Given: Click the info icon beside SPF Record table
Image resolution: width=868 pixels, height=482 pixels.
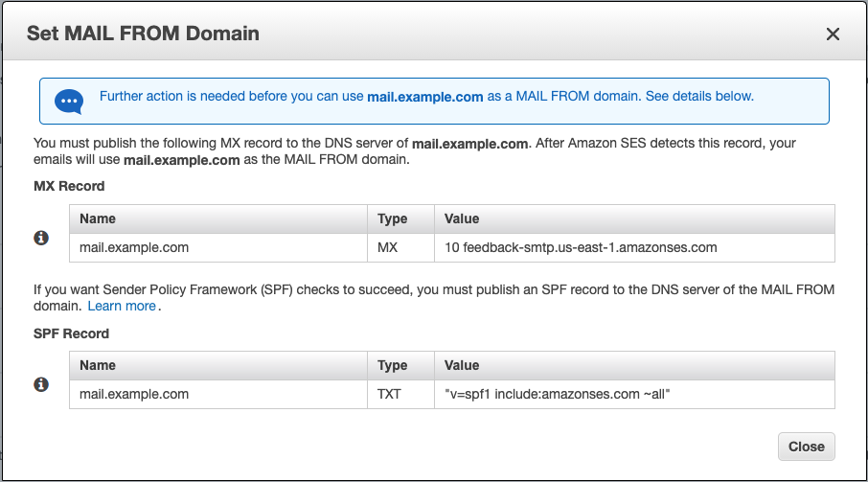Looking at the screenshot, I should pos(41,384).
